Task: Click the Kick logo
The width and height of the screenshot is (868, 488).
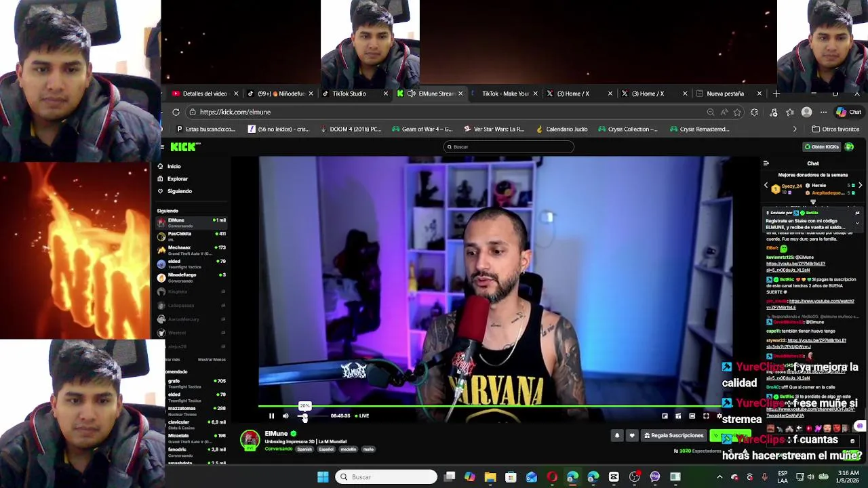Action: coord(184,146)
